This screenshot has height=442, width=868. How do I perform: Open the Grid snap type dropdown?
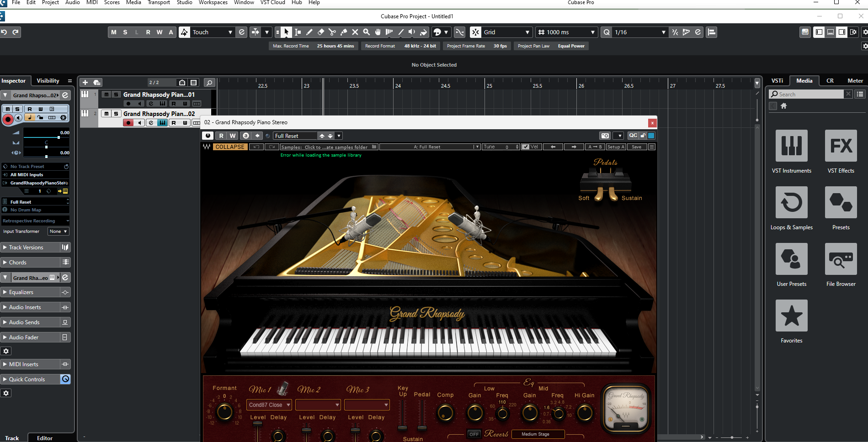tap(507, 32)
